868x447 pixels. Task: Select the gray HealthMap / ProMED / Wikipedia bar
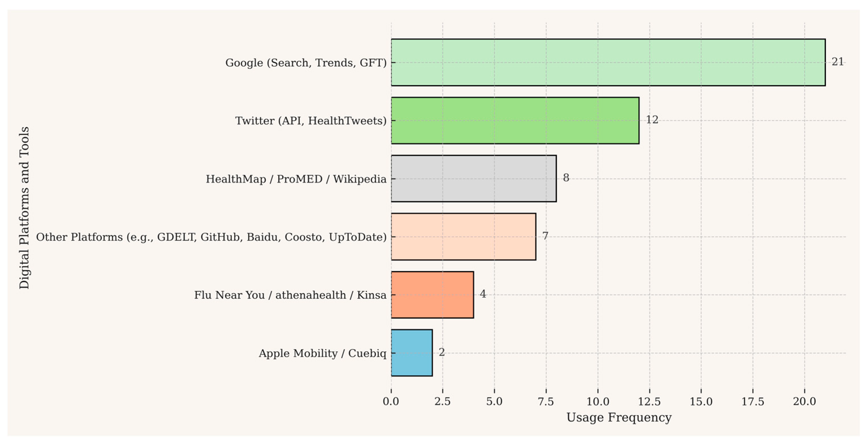[x=474, y=178]
